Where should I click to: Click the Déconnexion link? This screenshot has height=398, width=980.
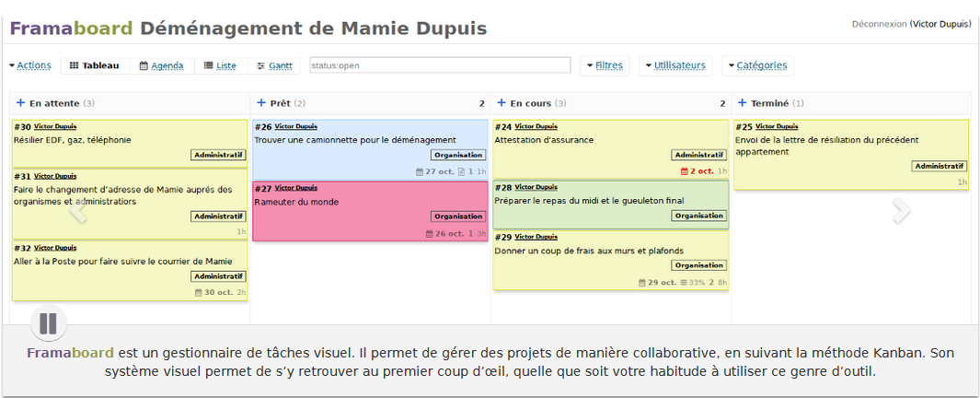(x=879, y=24)
